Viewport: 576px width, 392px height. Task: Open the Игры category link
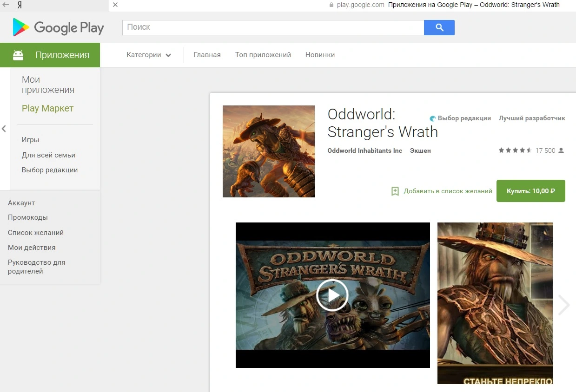30,140
